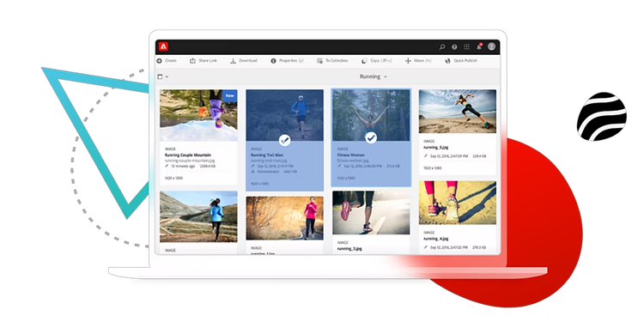Deselect Running Trail Man checkmark
This screenshot has width=644, height=322.
coord(284,141)
